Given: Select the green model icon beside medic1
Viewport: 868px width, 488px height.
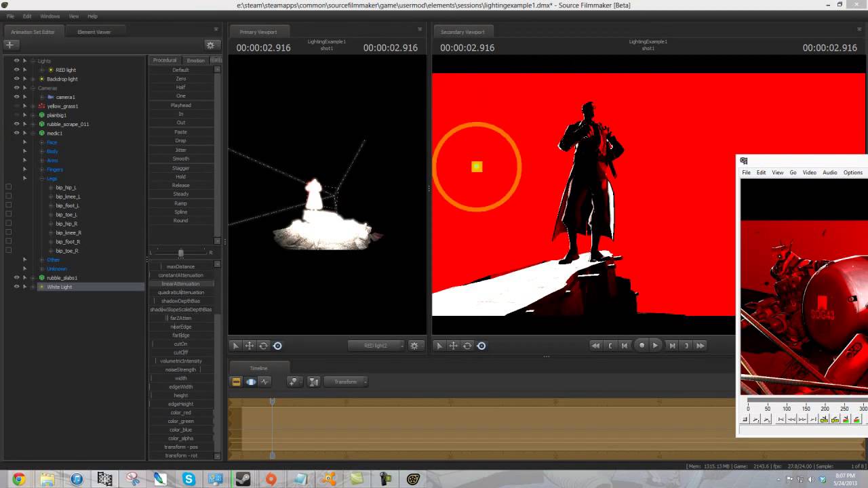Looking at the screenshot, I should click(x=42, y=134).
